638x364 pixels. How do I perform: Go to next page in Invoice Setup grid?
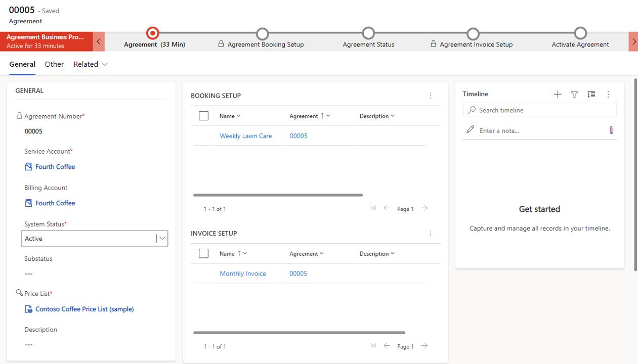[424, 346]
